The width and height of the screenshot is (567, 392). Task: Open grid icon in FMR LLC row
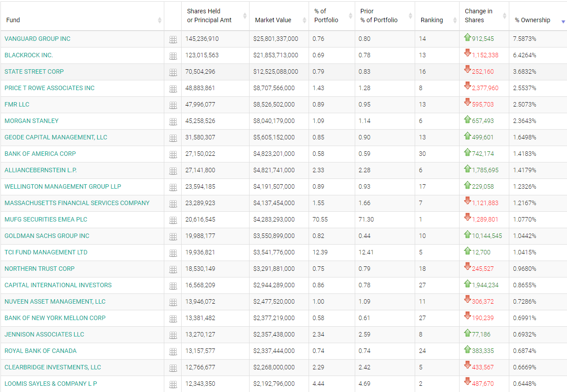click(173, 105)
